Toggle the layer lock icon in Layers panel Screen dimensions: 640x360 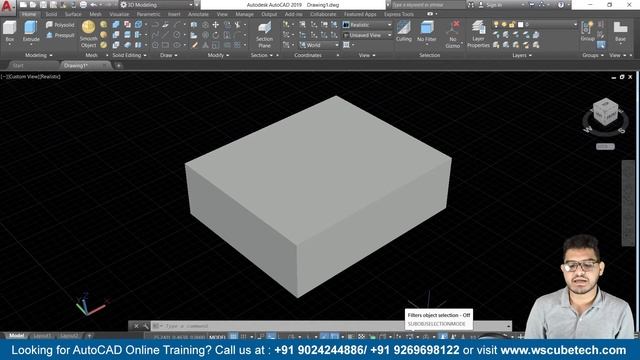pos(512,25)
